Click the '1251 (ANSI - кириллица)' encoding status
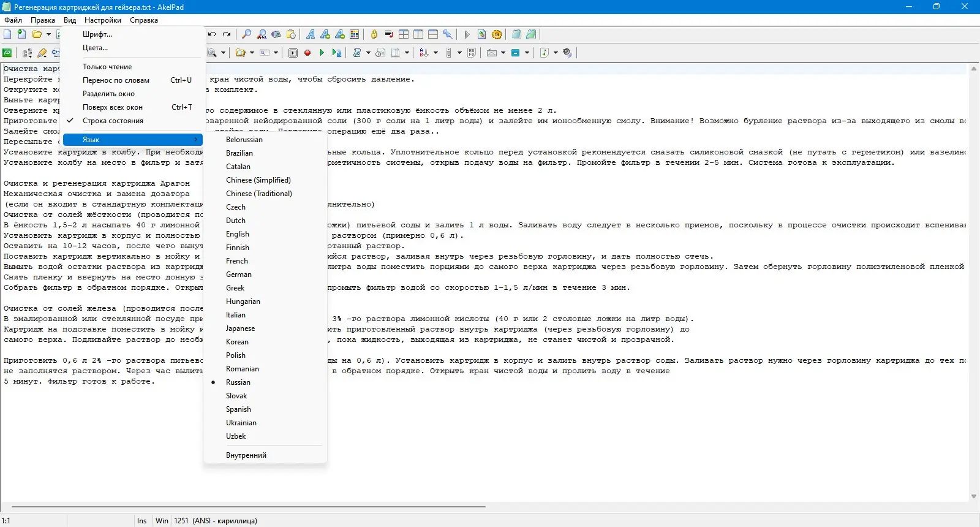The image size is (980, 527). point(216,521)
